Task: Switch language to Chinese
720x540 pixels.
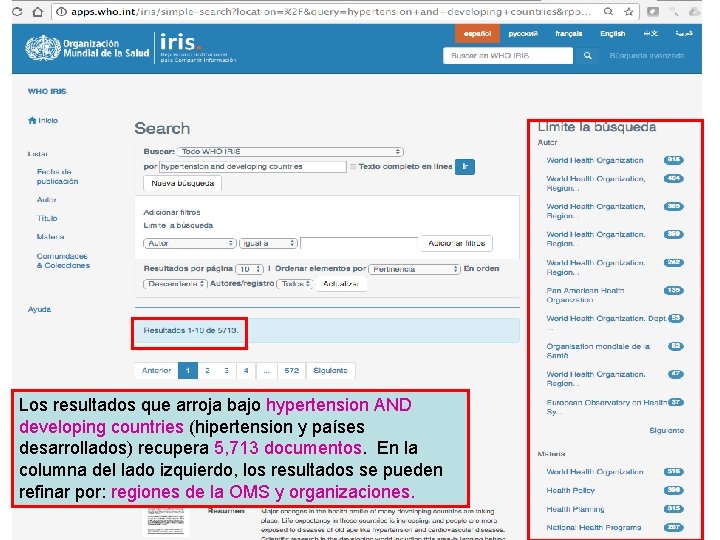Action: pyautogui.click(x=650, y=34)
